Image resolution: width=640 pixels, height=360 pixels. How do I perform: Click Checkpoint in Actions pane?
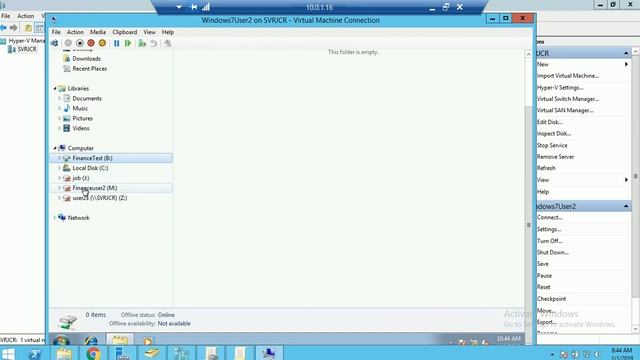click(551, 299)
